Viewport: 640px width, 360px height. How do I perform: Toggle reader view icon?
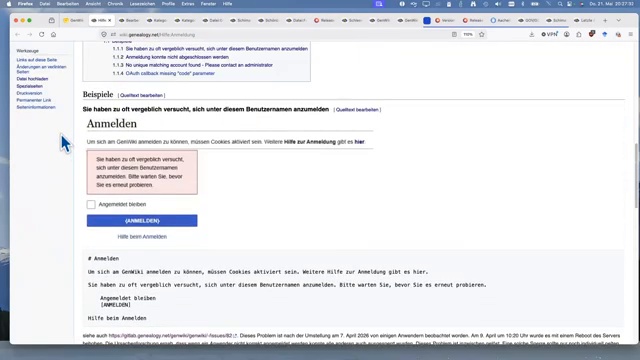tap(454, 35)
